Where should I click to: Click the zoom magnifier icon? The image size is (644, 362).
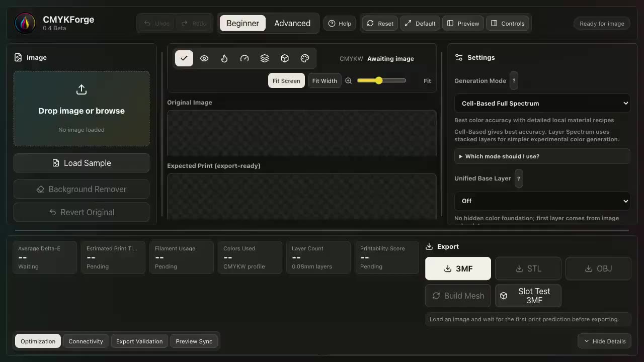coord(348,80)
